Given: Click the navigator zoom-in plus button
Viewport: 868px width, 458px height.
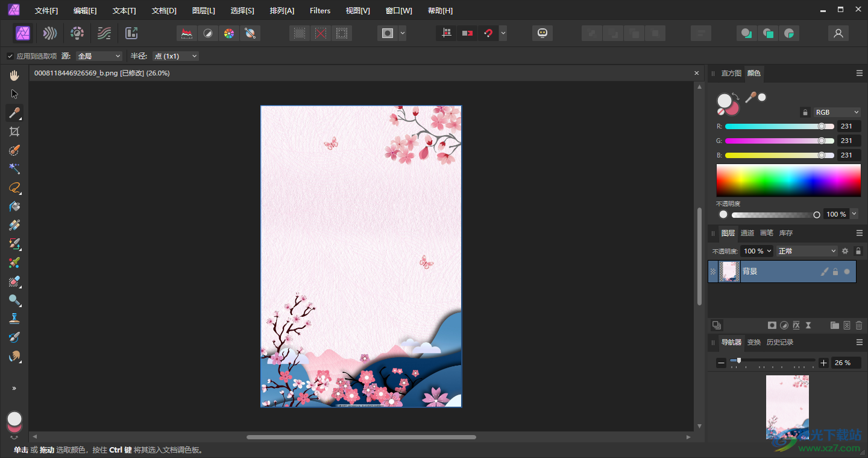Looking at the screenshot, I should coord(824,363).
